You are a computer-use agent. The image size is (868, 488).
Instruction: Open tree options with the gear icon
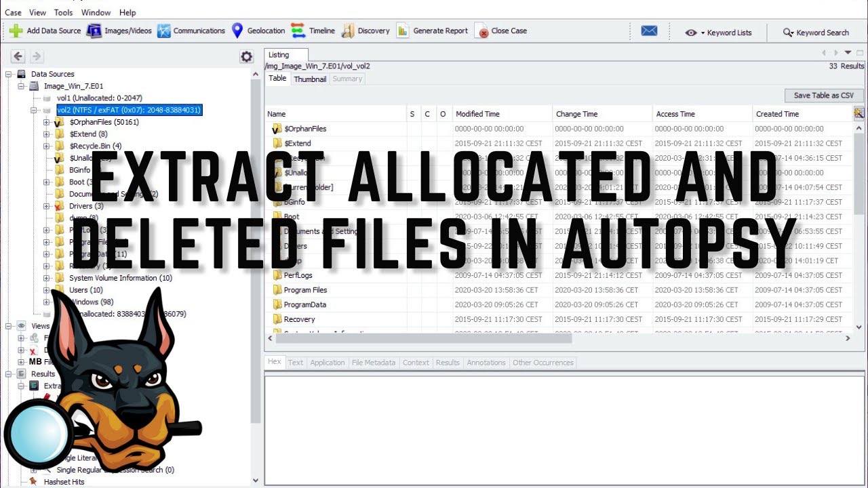pyautogui.click(x=247, y=57)
